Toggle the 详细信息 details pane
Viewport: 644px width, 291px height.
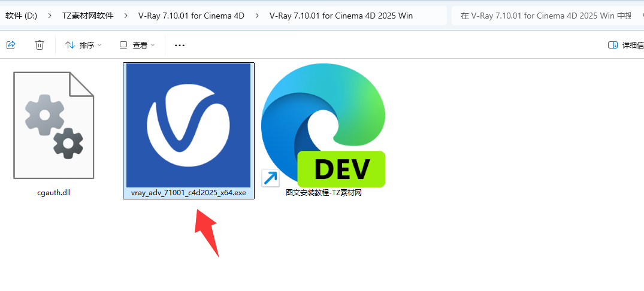[625, 45]
